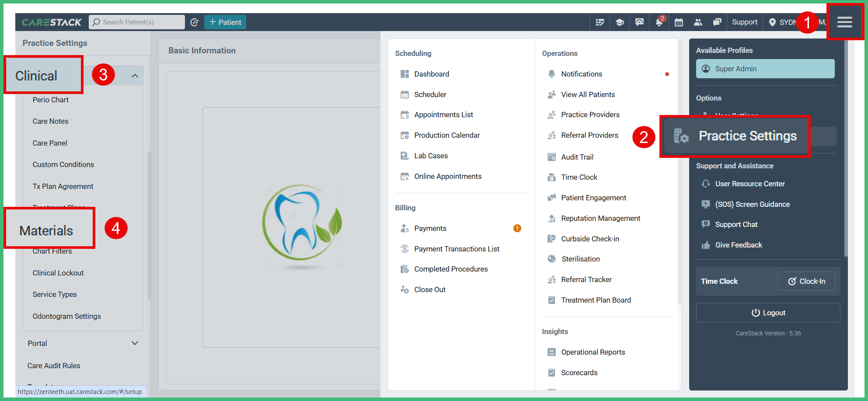This screenshot has width=868, height=401.
Task: Click the payments alert indicator icon
Action: pyautogui.click(x=517, y=228)
